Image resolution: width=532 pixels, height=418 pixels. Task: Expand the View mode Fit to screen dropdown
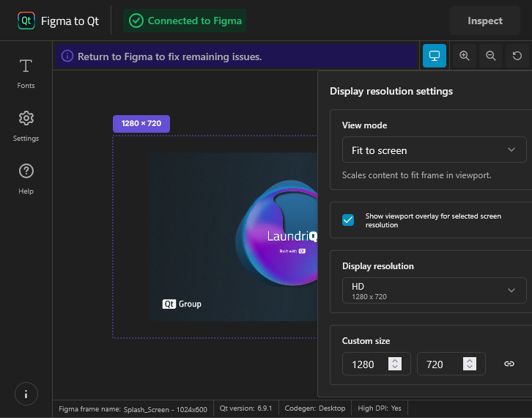tap(434, 150)
